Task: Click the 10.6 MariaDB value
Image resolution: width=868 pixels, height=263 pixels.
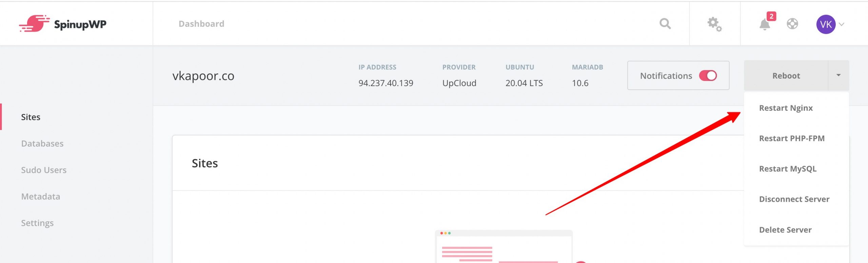Action: tap(580, 83)
